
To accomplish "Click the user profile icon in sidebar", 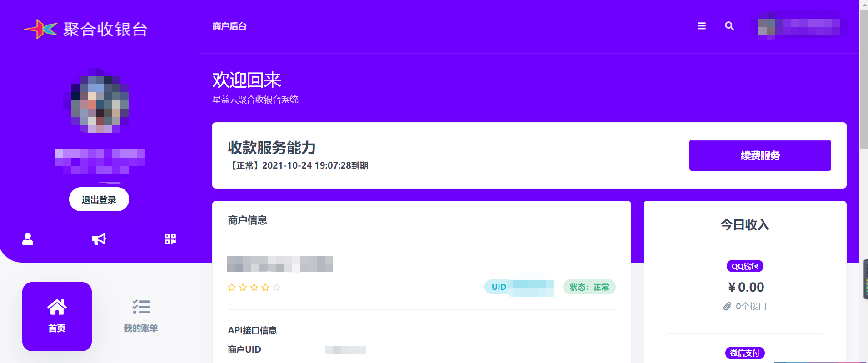I will coord(28,239).
